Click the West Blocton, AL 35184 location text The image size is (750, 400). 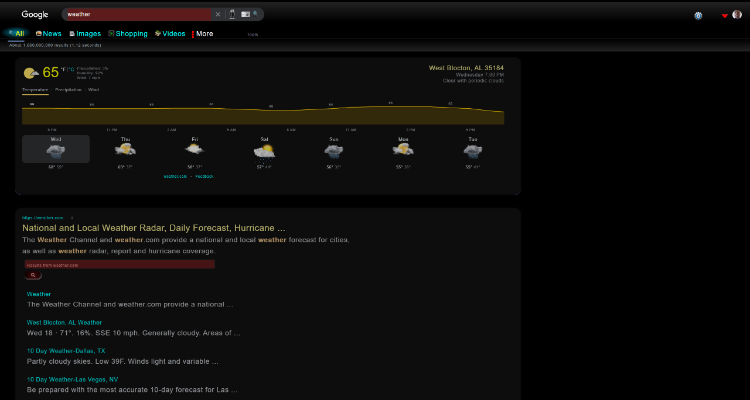pyautogui.click(x=466, y=68)
